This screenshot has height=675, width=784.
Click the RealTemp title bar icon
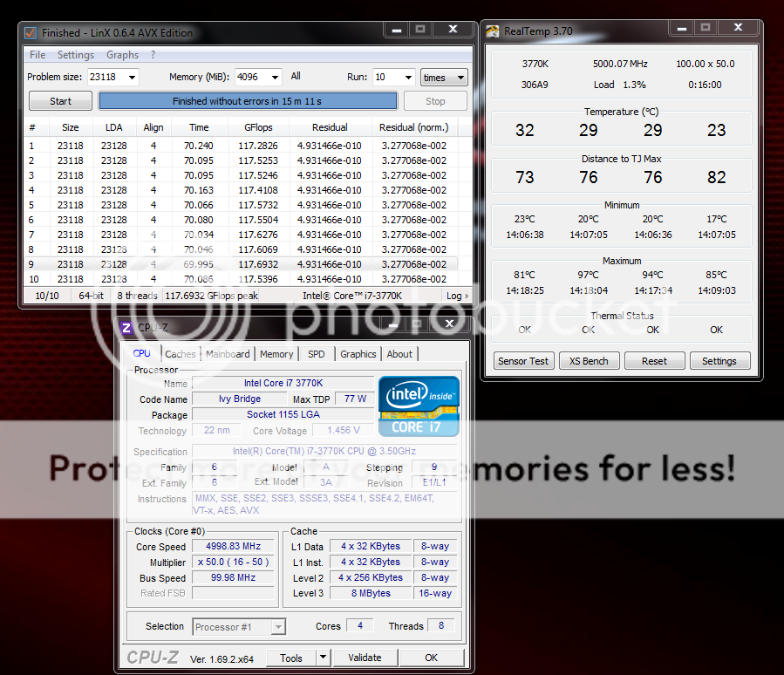click(x=493, y=31)
